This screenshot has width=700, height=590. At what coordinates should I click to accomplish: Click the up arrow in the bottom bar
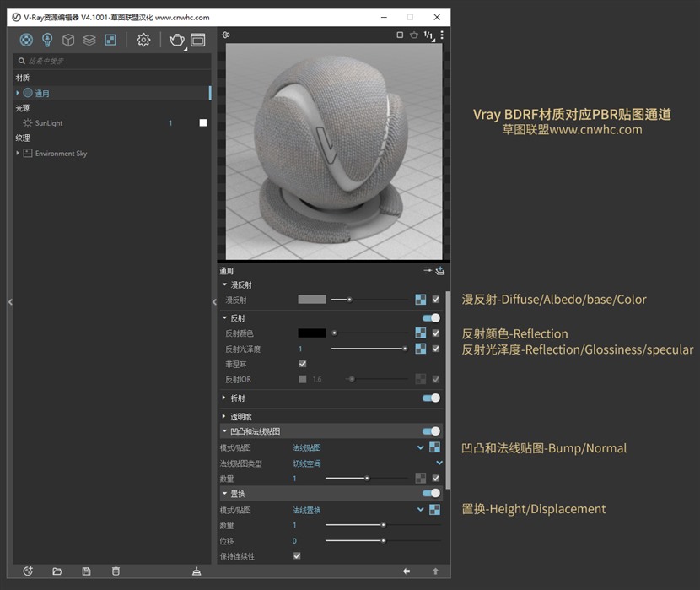click(x=436, y=571)
